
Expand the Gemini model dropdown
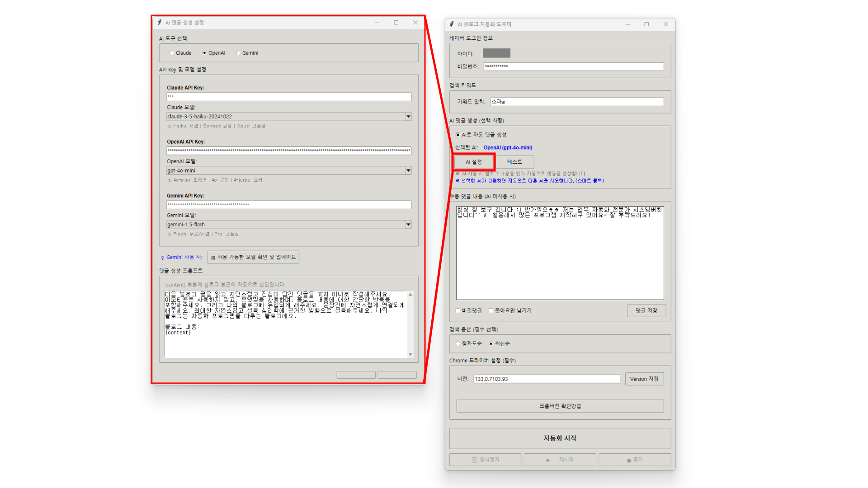tap(408, 225)
